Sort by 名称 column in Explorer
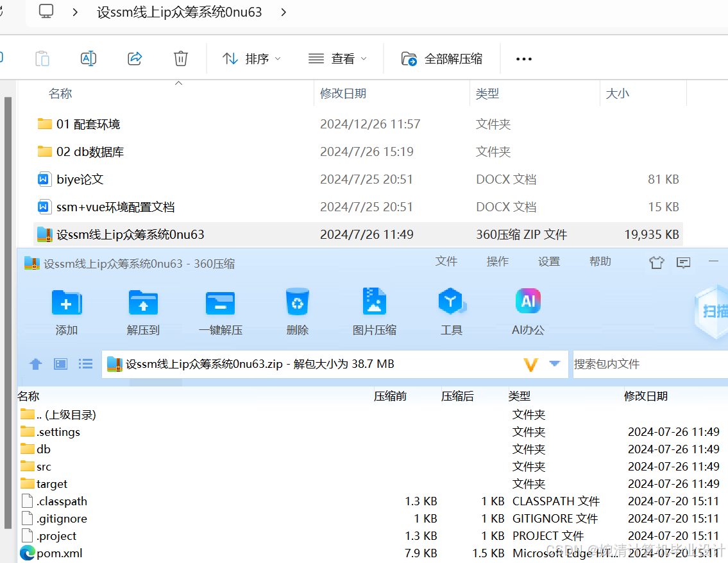Screen dimensions: 728x563 (x=60, y=93)
